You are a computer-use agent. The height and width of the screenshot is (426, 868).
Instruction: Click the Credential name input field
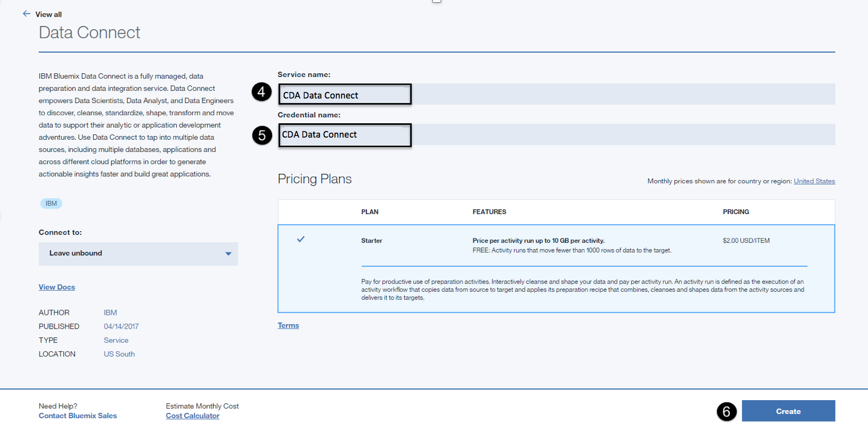click(557, 135)
